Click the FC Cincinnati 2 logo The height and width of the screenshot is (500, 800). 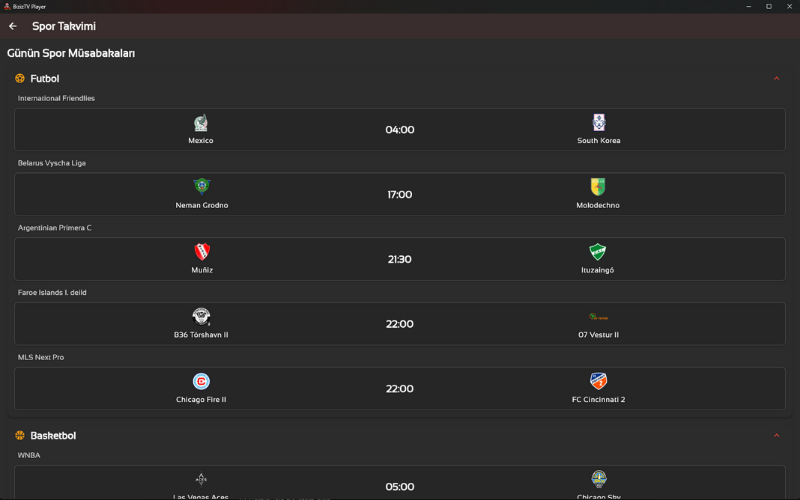click(599, 381)
